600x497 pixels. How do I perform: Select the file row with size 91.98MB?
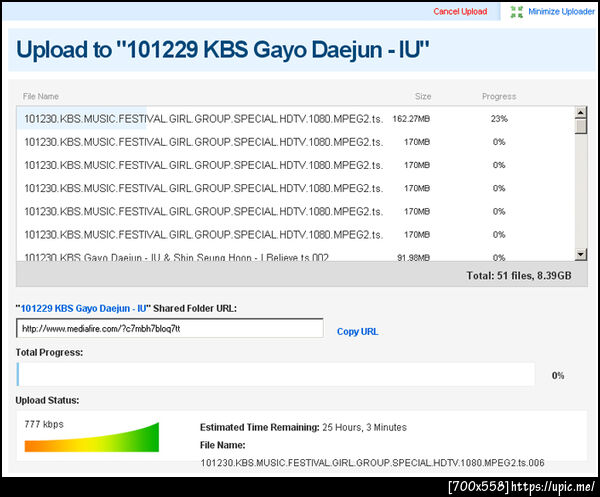[x=295, y=256]
